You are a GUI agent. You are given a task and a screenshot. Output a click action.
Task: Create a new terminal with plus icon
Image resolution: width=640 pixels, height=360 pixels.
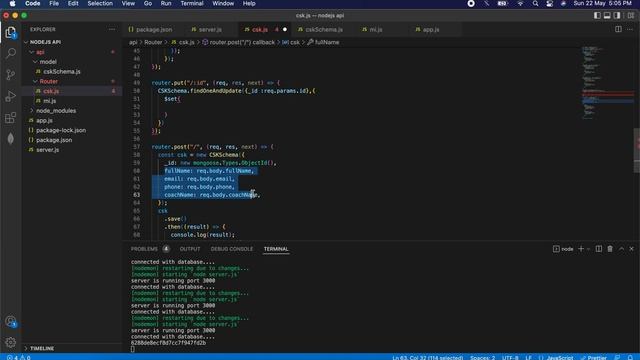[581, 249]
